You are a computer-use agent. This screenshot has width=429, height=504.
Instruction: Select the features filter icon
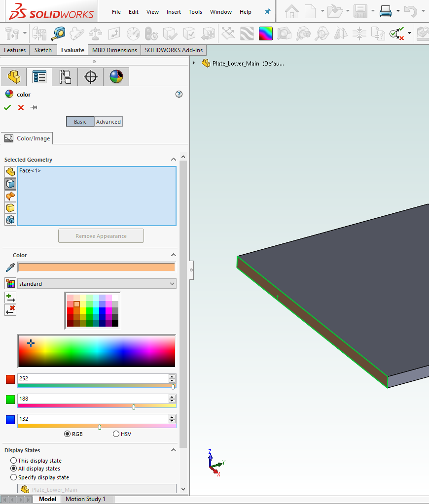(x=10, y=220)
